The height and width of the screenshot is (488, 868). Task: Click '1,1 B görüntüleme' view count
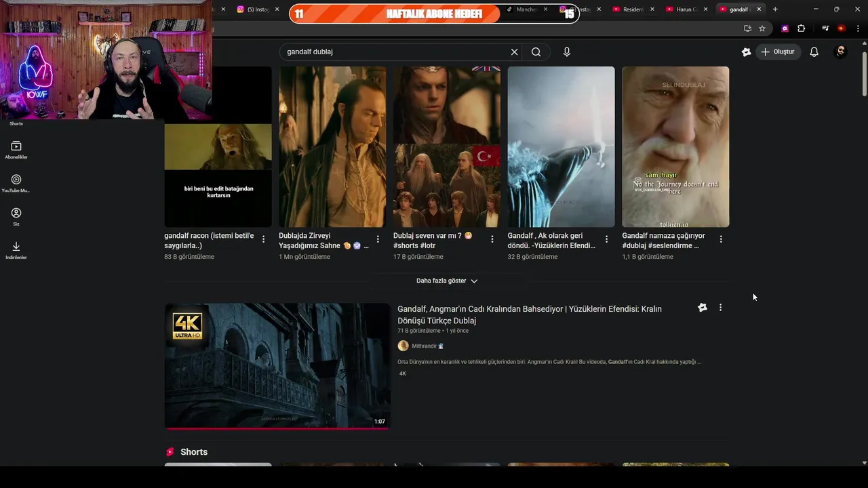(648, 257)
